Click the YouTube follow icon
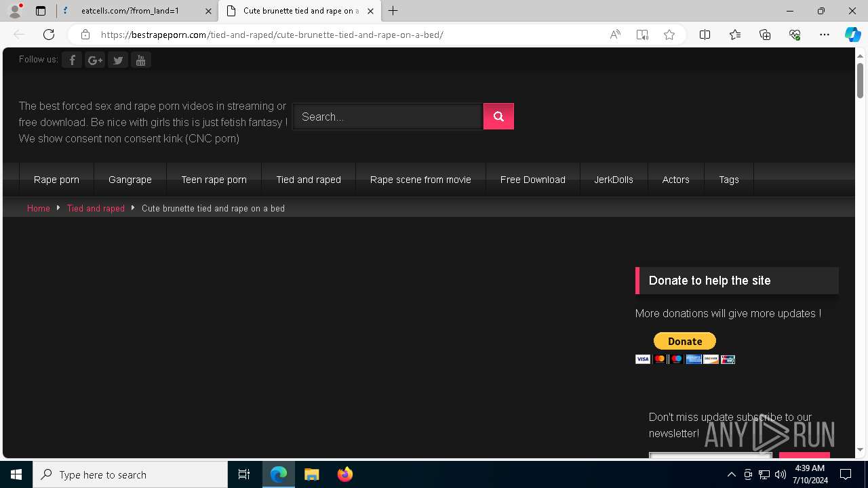This screenshot has height=488, width=868. tap(141, 60)
